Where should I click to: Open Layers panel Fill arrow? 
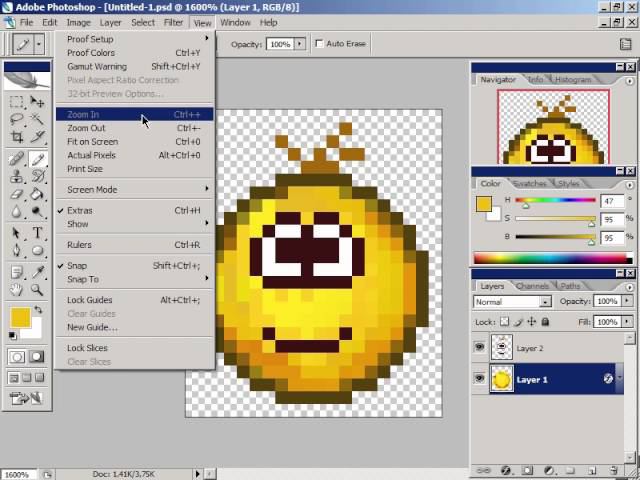click(627, 322)
